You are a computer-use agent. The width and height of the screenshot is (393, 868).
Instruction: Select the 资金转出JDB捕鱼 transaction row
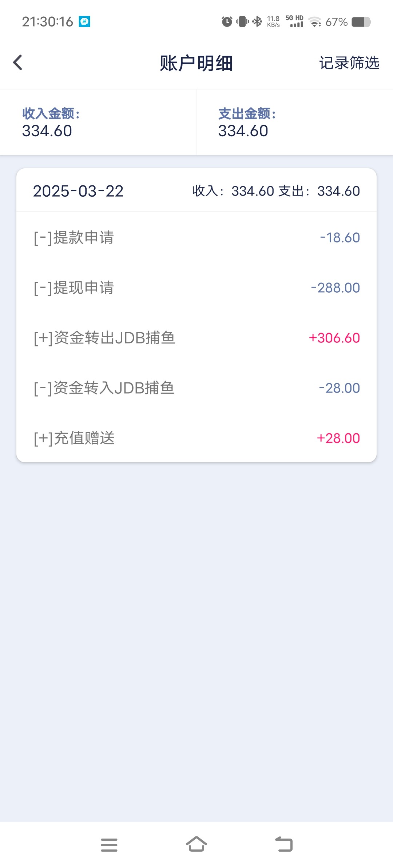point(196,338)
